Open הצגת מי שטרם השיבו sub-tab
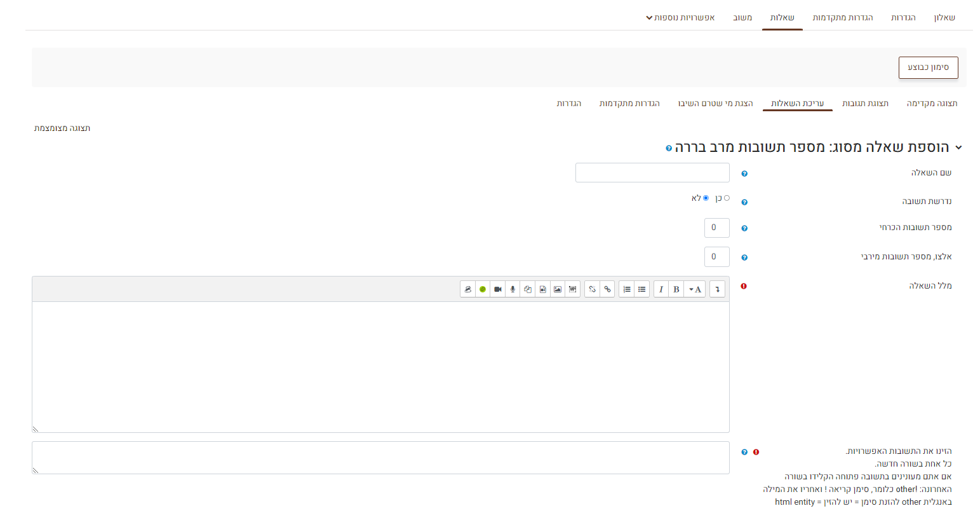 [x=715, y=104]
